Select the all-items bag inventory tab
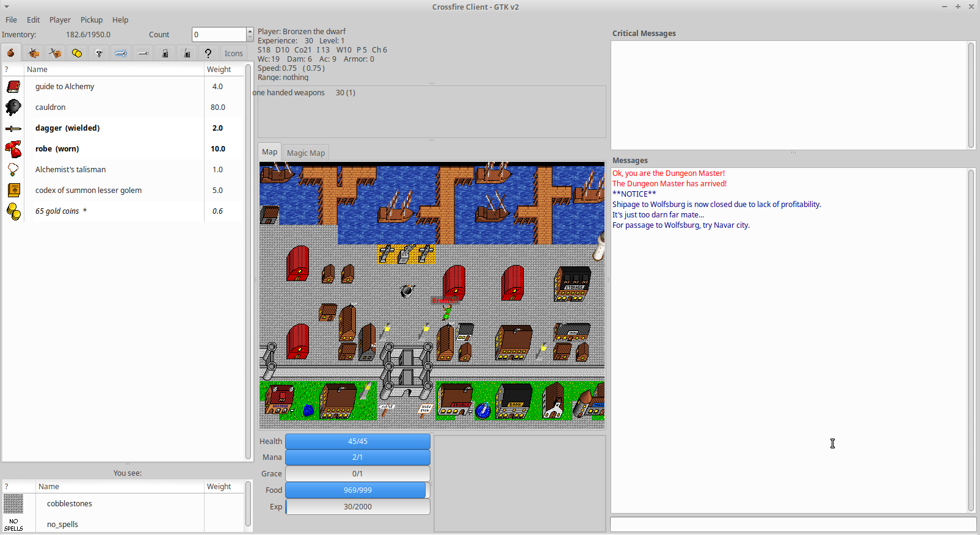Viewport: 980px width, 535px height. point(11,53)
